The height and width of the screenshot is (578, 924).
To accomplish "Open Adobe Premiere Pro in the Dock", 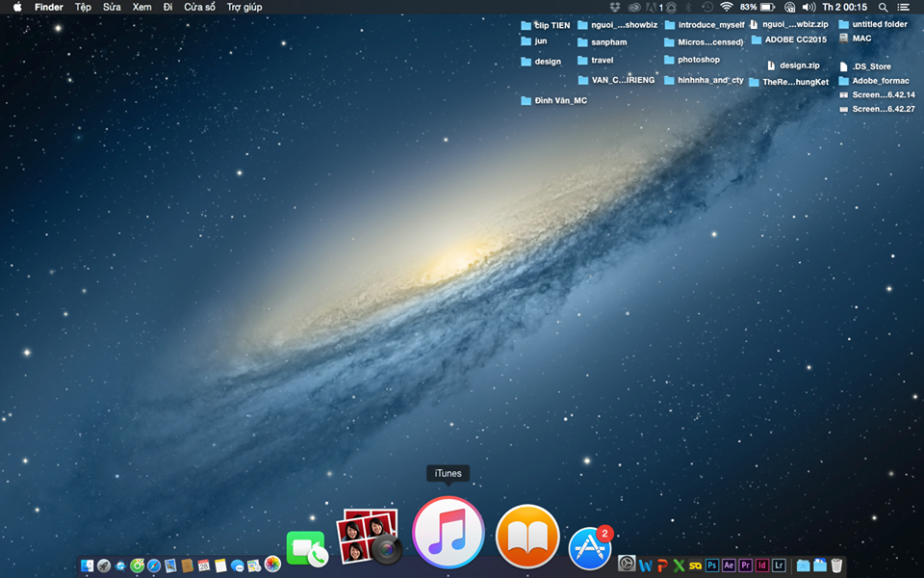I will tap(745, 565).
